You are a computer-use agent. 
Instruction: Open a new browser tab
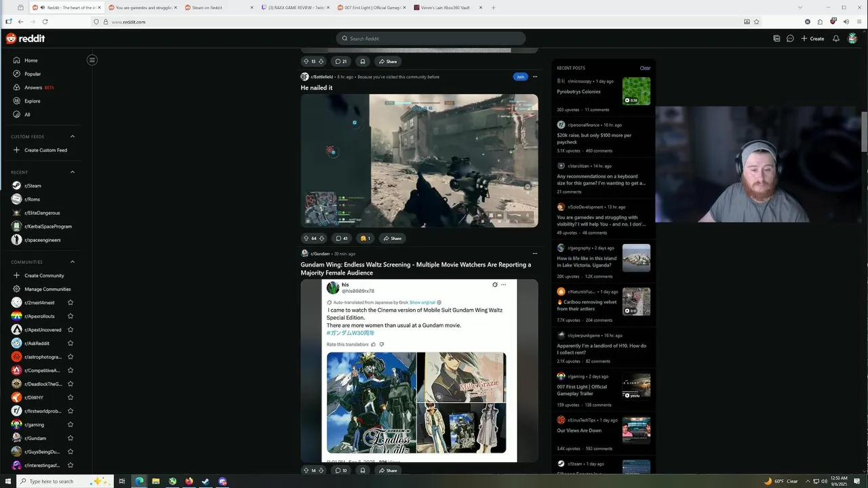tap(493, 7)
